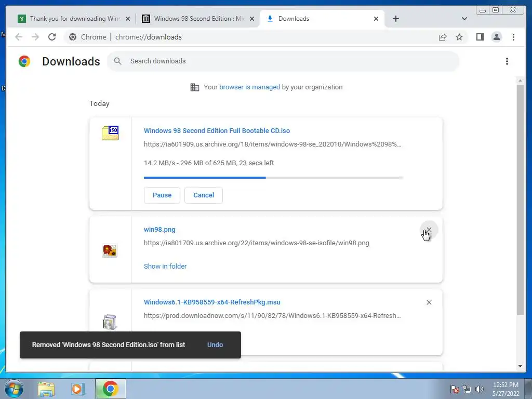Click the network tray icon

pos(467,389)
